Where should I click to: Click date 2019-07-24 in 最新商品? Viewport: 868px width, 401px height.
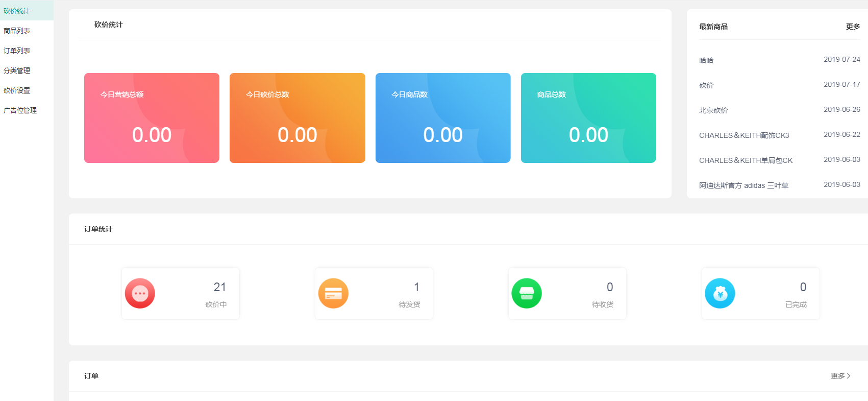(842, 59)
